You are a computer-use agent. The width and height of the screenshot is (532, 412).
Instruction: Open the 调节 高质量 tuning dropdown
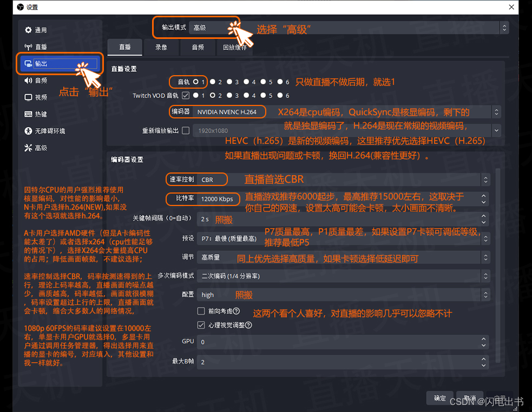tap(343, 258)
